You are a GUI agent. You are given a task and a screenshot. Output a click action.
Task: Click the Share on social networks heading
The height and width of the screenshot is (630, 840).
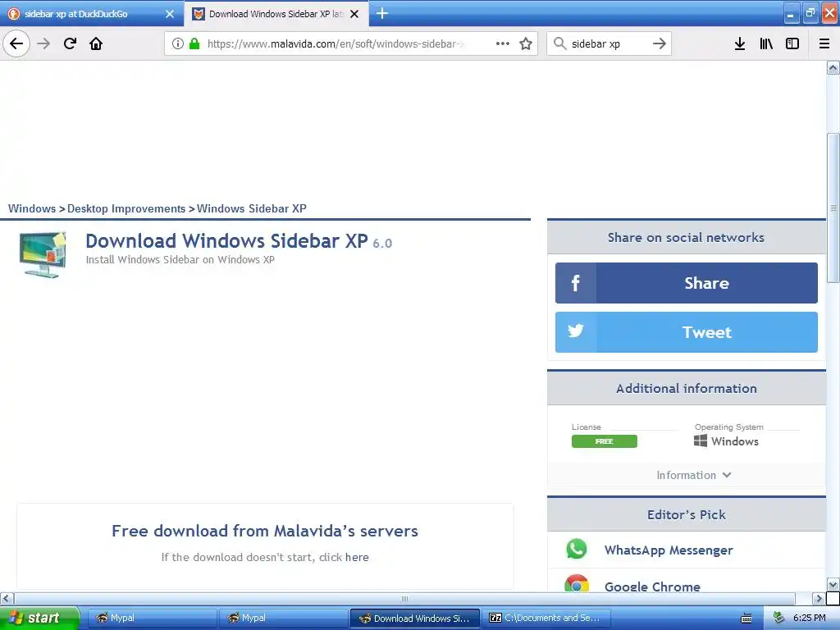(x=686, y=237)
